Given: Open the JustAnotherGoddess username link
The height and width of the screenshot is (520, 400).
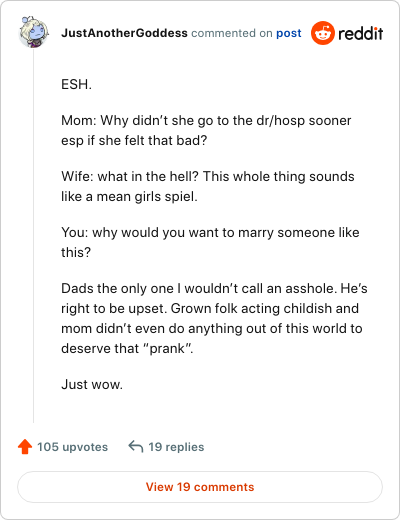Looking at the screenshot, I should [x=124, y=33].
